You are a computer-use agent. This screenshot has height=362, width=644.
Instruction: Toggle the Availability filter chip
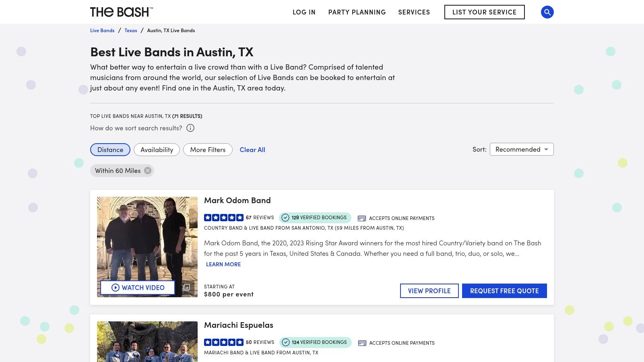(157, 149)
